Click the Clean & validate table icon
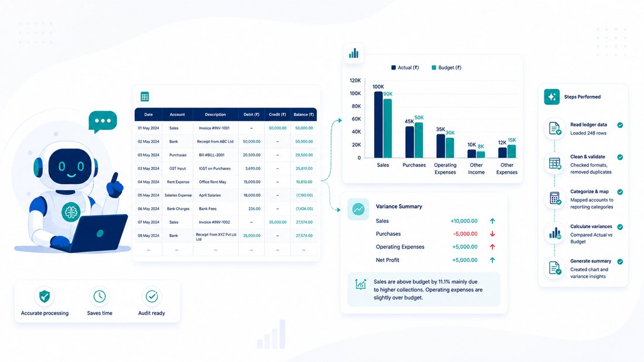Image resolution: width=644 pixels, height=362 pixels. (x=555, y=163)
